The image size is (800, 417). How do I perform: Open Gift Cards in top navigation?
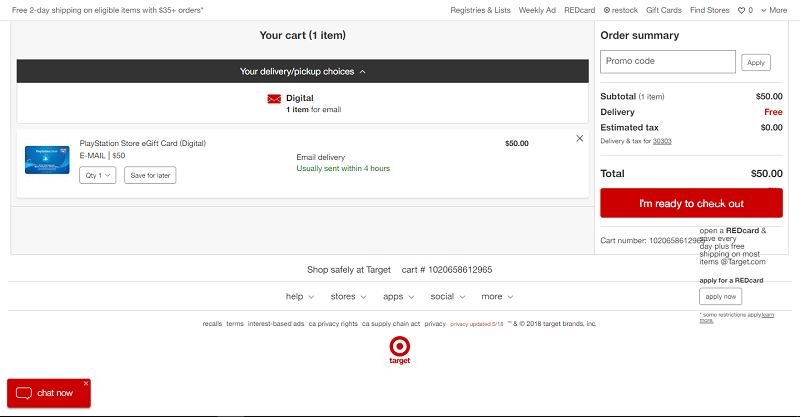[x=662, y=10]
